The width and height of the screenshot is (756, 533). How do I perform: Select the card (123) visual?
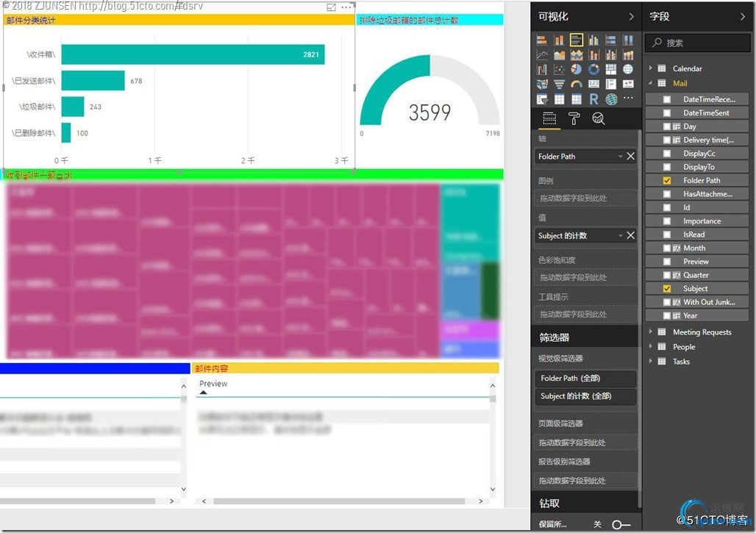coord(593,85)
